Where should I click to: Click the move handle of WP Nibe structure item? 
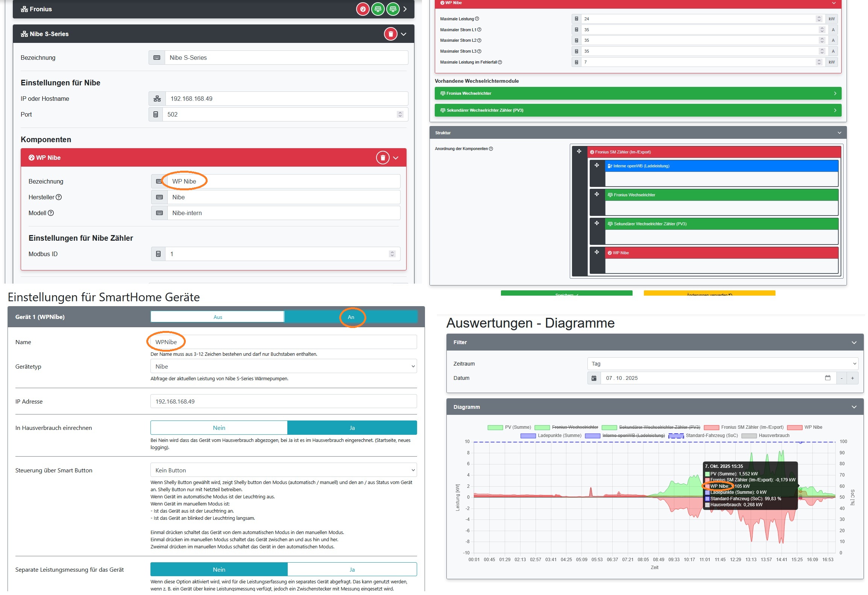(596, 252)
